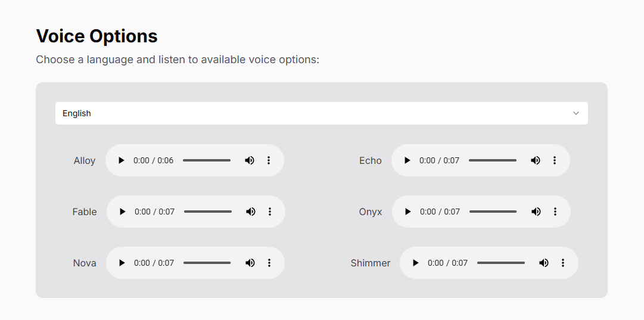644x320 pixels.
Task: Toggle mute on Fable audio
Action: point(251,212)
